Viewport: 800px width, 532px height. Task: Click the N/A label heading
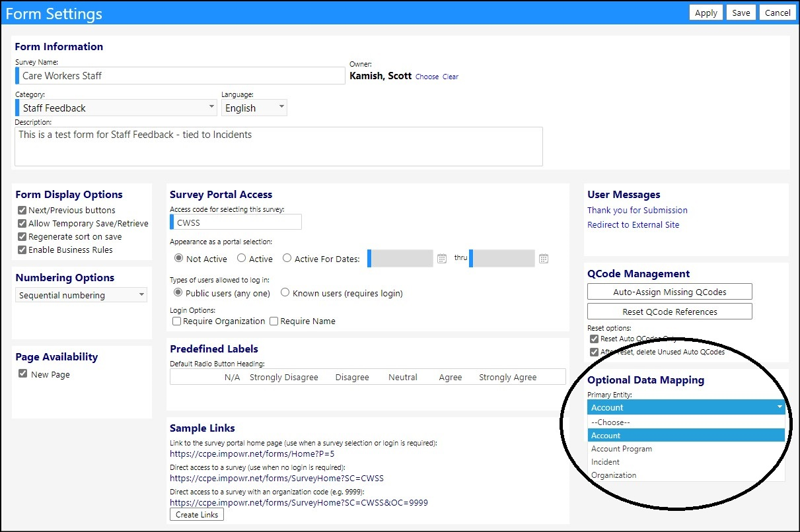[x=233, y=378]
